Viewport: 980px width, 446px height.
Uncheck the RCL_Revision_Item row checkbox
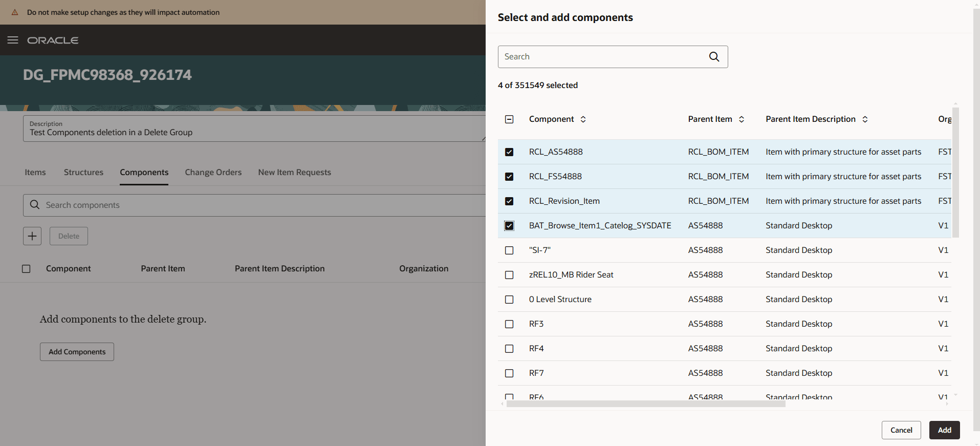[x=509, y=201]
